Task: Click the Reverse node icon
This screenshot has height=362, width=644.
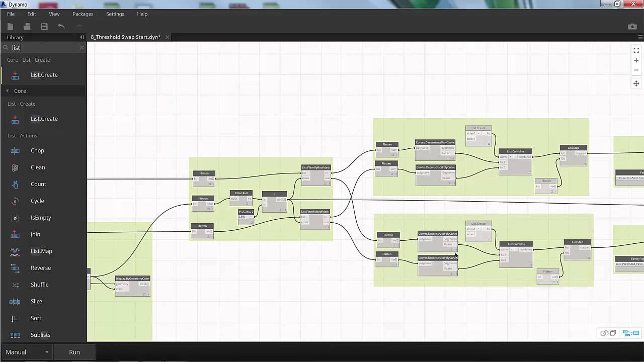Action: pos(15,268)
